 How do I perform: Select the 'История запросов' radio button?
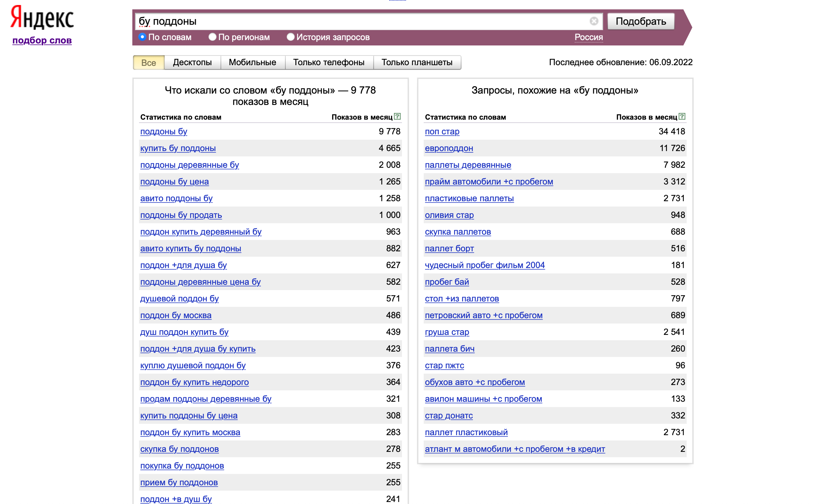291,37
